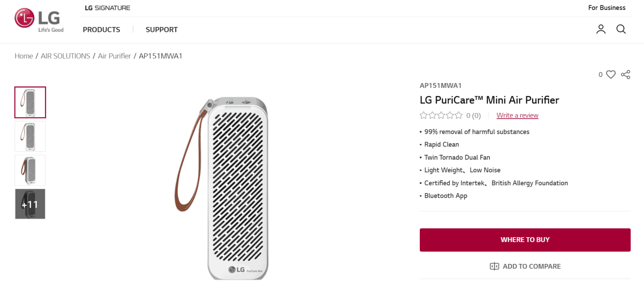
Task: Open the user account icon
Action: click(601, 29)
